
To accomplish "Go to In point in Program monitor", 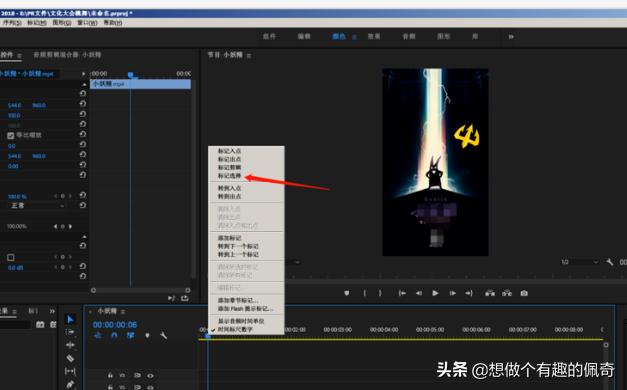I will (402, 293).
